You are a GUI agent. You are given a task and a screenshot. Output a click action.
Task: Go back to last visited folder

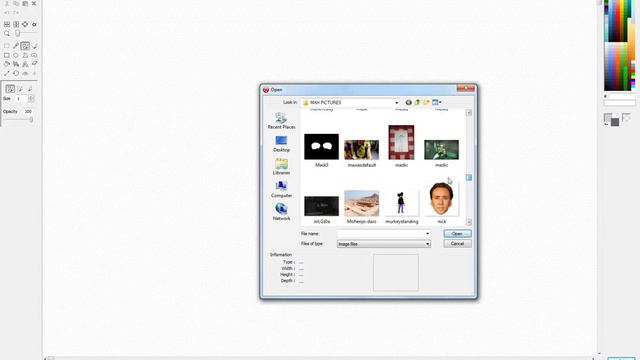[408, 102]
